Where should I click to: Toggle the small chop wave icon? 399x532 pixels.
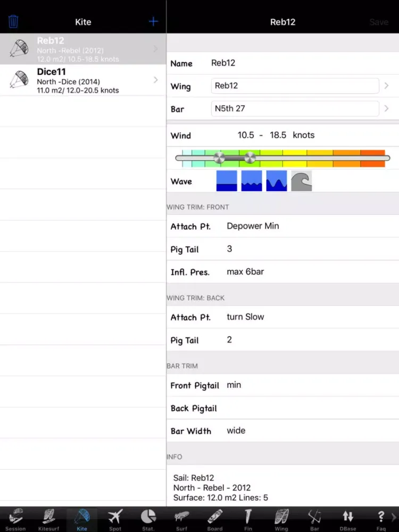pyautogui.click(x=252, y=181)
